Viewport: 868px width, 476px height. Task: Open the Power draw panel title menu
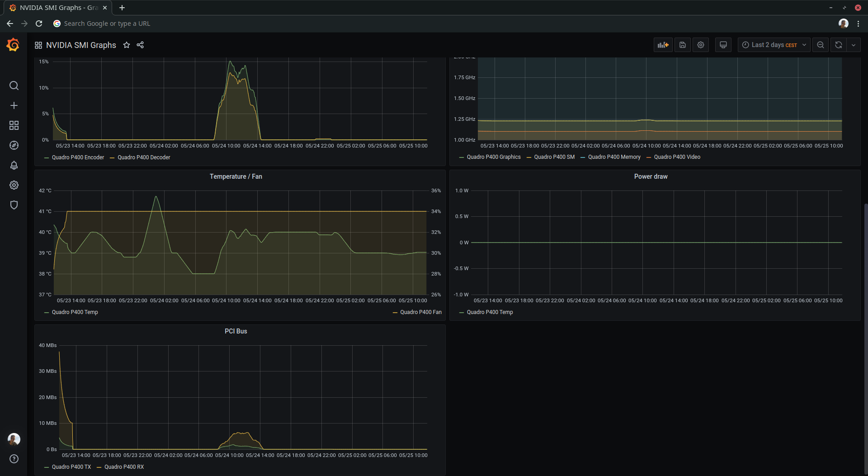pyautogui.click(x=651, y=176)
